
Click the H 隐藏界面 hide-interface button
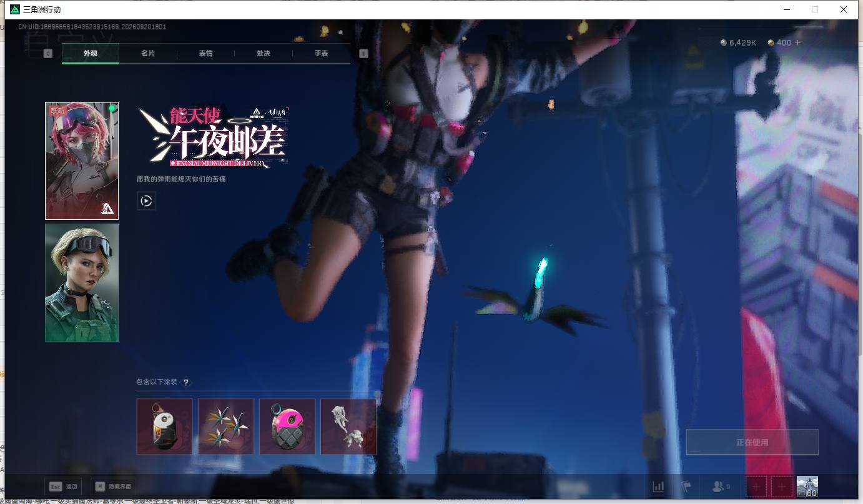click(112, 487)
